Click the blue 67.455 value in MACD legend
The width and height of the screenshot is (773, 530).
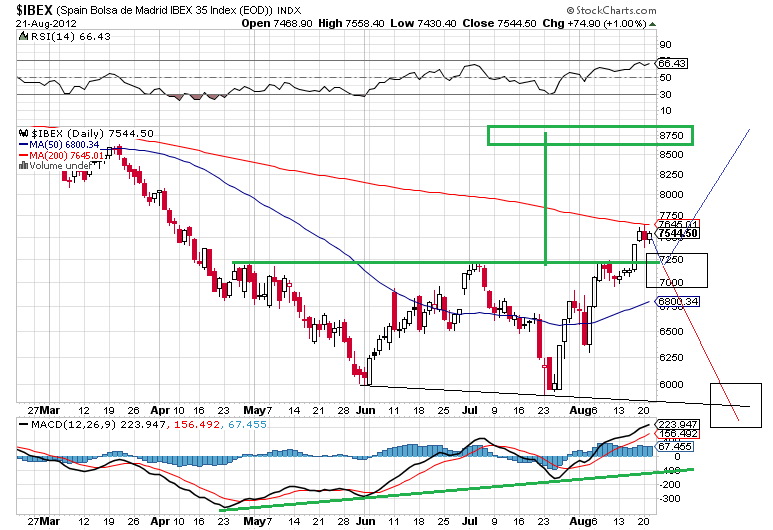tap(247, 424)
